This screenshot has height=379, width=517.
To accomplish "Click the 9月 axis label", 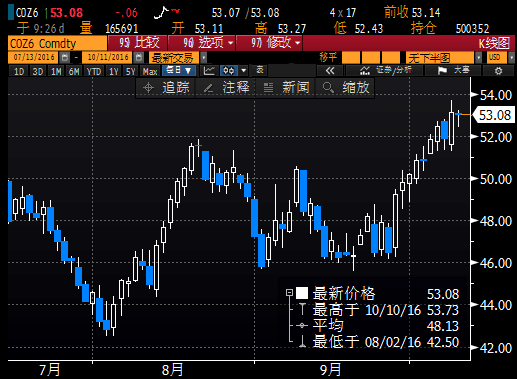I will [x=331, y=370].
